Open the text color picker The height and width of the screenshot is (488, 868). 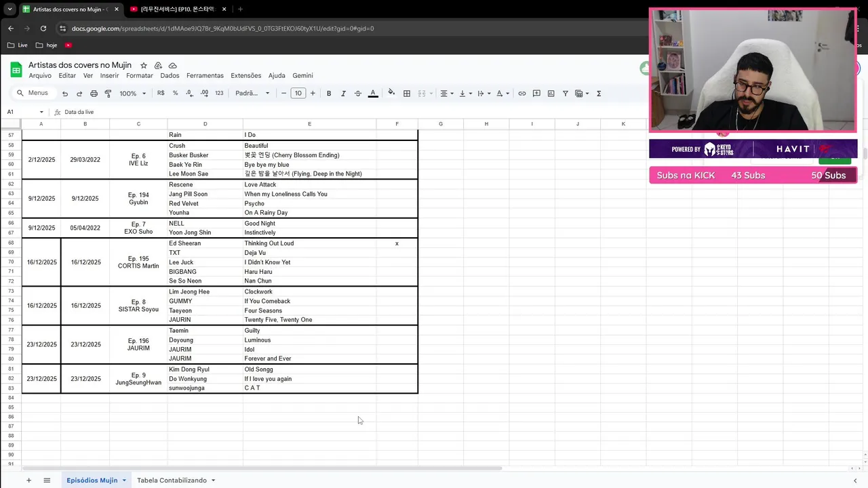372,94
